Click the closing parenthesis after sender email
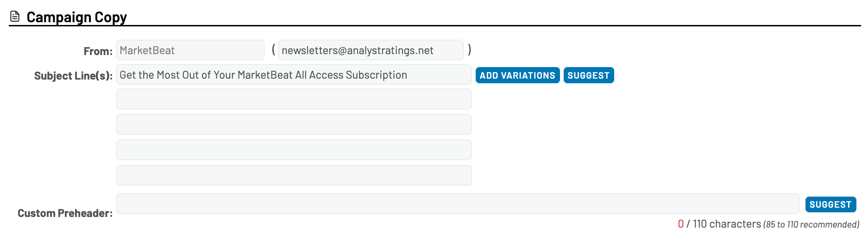 point(470,49)
